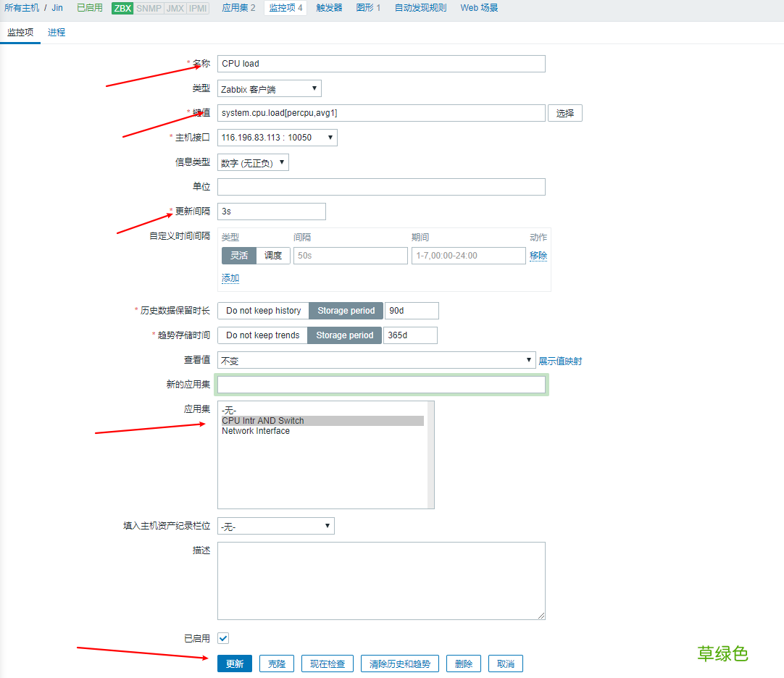Switch history to Do not keep history

262,310
